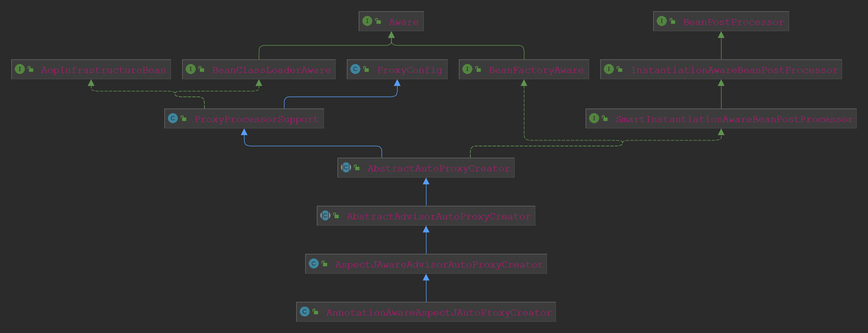The image size is (868, 333).
Task: Click the ProxyProcessorSupport class name text
Action: click(x=256, y=119)
